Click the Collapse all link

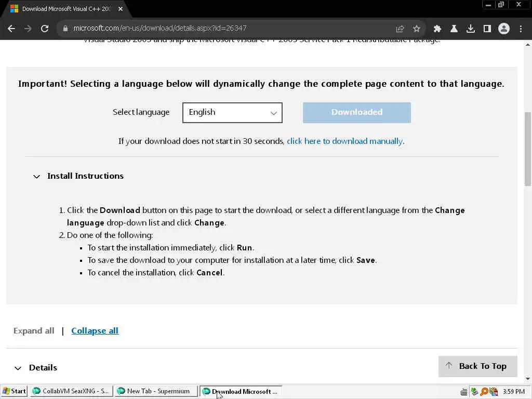[x=95, y=331]
